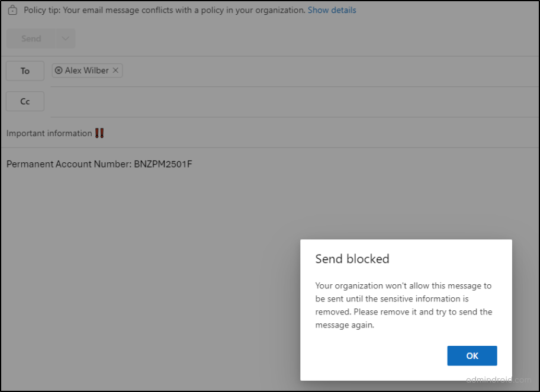Image resolution: width=540 pixels, height=392 pixels.
Task: Click the policy tip briefcase icon
Action: tap(12, 11)
